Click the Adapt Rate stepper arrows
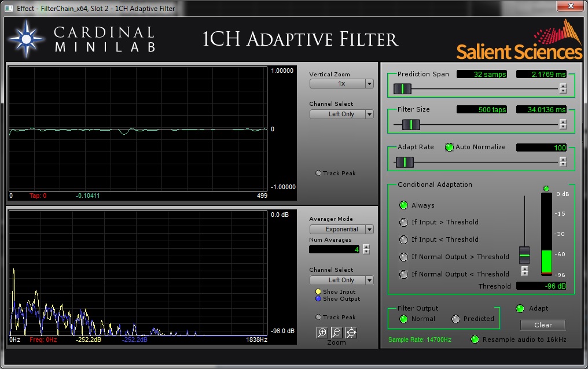 coord(563,162)
